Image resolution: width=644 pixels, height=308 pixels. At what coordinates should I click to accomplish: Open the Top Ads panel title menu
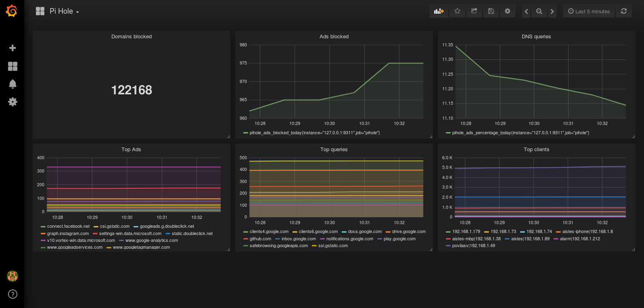point(131,150)
